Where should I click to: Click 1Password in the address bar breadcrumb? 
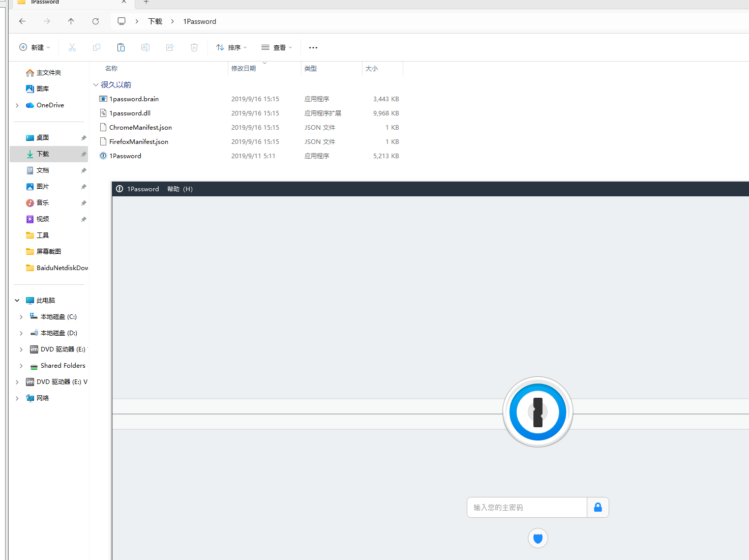point(200,21)
